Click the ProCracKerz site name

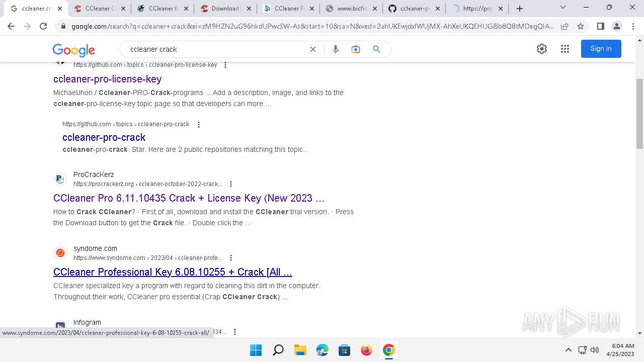[x=94, y=174]
